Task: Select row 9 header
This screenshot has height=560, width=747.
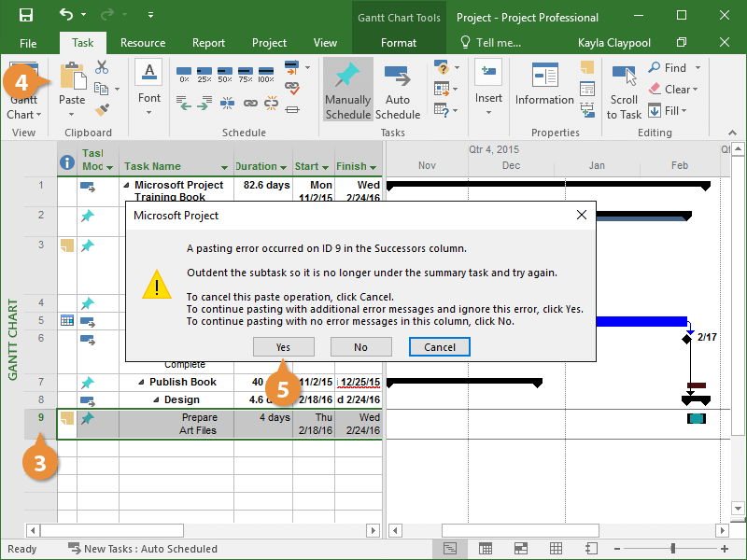Action: 40,418
